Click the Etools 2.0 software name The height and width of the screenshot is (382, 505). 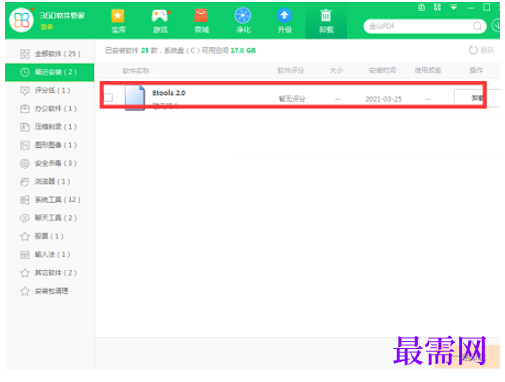click(169, 93)
